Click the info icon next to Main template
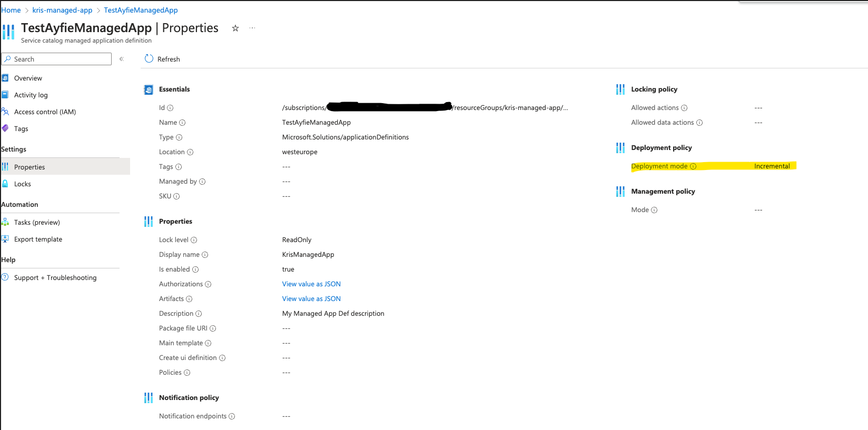Viewport: 868px width, 430px height. click(208, 343)
